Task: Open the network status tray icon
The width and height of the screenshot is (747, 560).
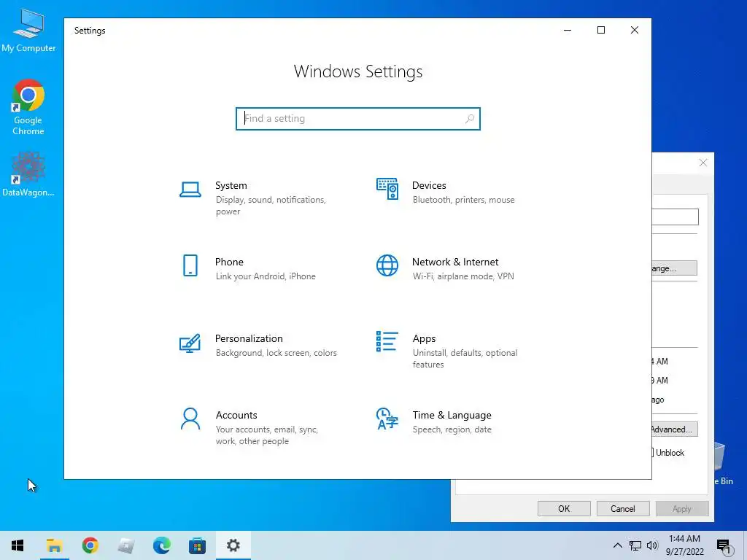Action: point(635,545)
